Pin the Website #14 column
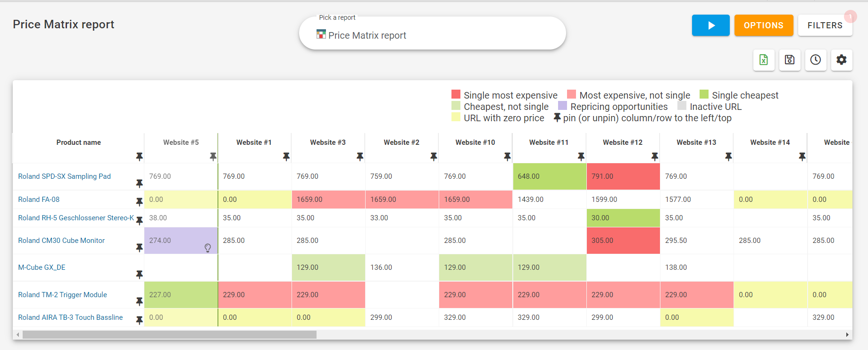This screenshot has height=350, width=868. (x=802, y=156)
